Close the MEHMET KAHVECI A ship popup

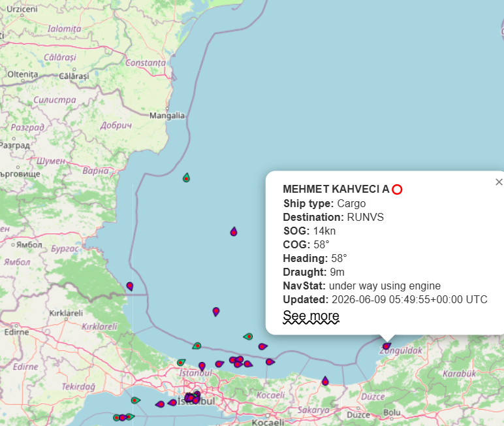tap(499, 182)
